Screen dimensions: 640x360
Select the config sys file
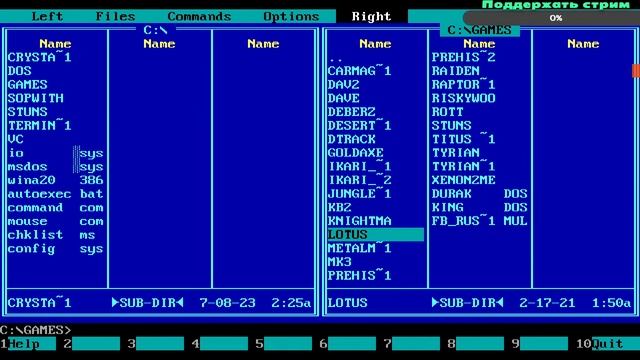[56, 249]
